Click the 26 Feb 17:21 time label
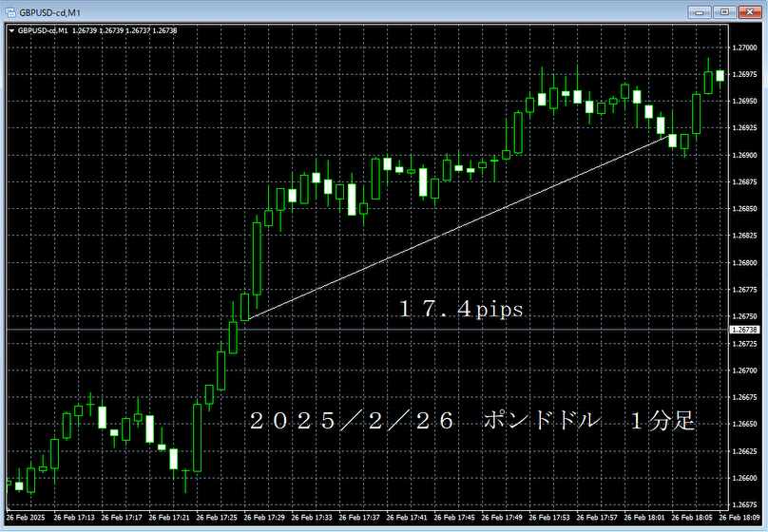768x532 pixels. tap(169, 518)
